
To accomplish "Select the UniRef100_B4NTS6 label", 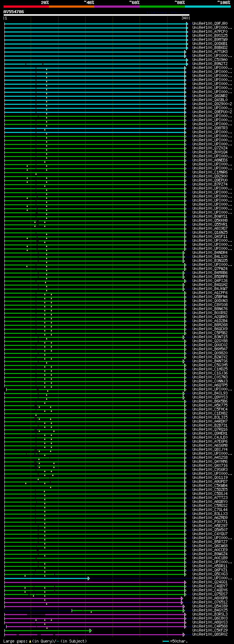I will [210, 361].
